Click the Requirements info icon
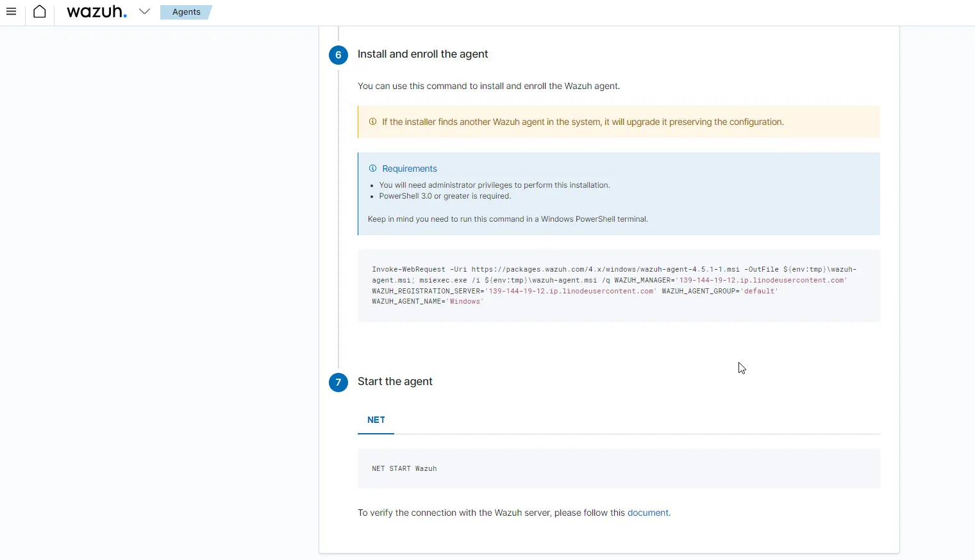Screen dimensions: 975x560 [x=372, y=169]
